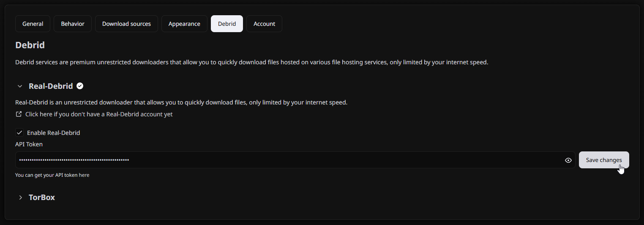Uncheck the Enable Real-Debrid checkbox
644x225 pixels.
point(19,133)
